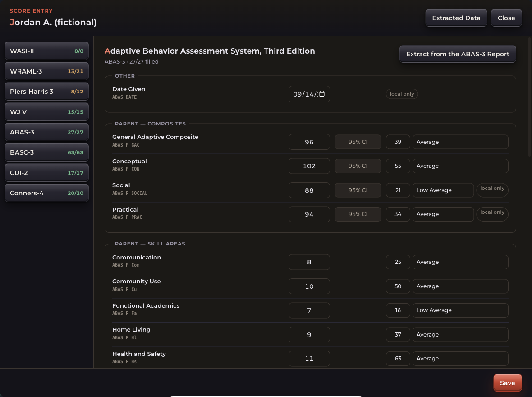This screenshot has height=397, width=532.
Task: Click the Conceptual 95% CI field
Action: pyautogui.click(x=358, y=166)
